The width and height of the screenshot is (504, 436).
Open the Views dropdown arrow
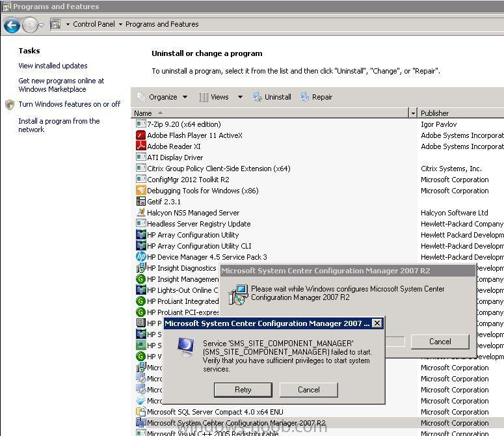(x=239, y=97)
